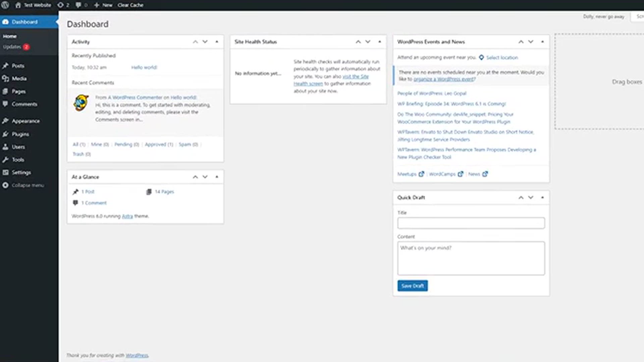Click the external link icon next to WordCamps
The image size is (644, 362).
tap(461, 174)
